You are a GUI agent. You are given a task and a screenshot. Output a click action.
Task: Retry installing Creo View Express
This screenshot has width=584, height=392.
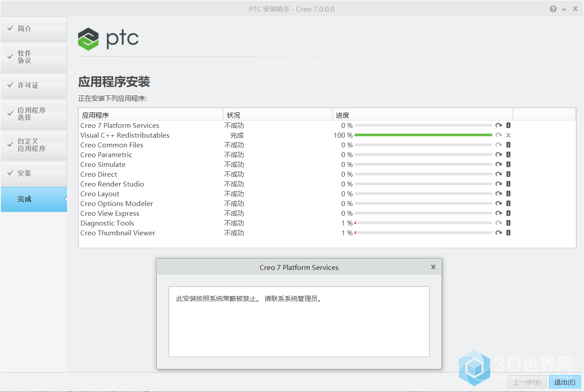coord(498,213)
